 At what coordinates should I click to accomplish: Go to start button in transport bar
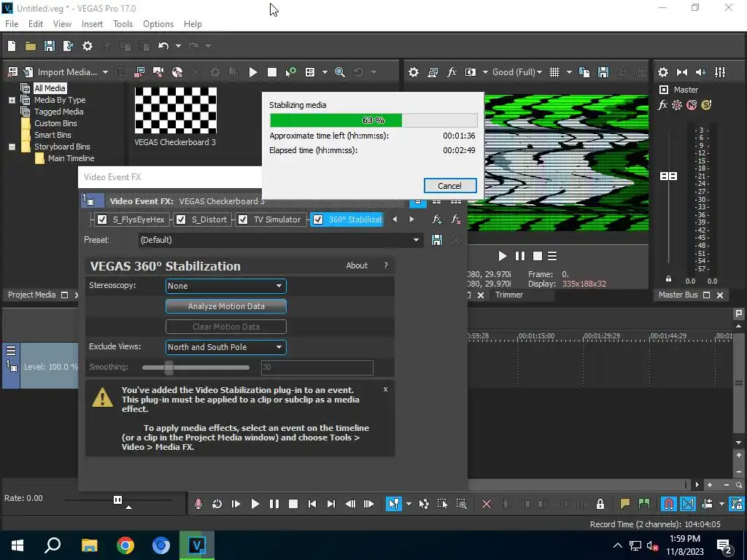click(312, 504)
